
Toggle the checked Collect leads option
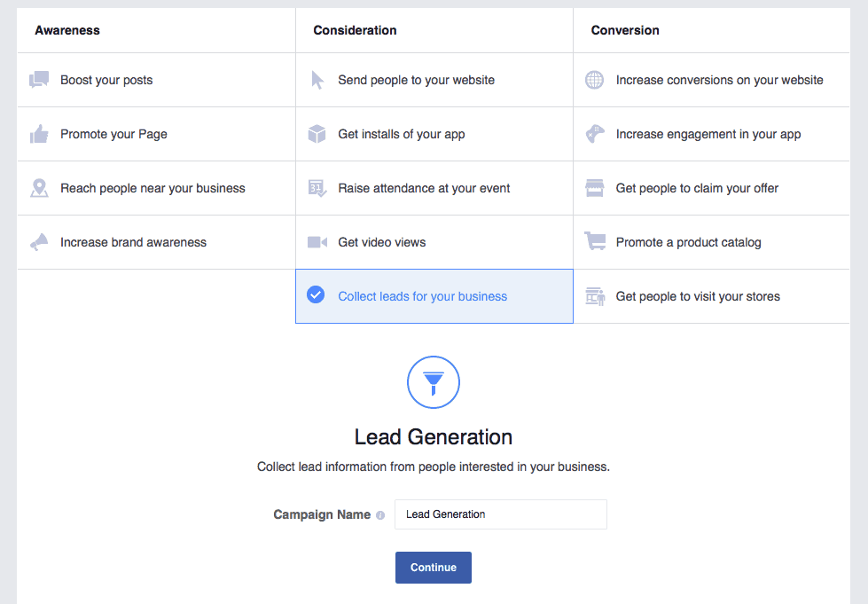316,295
